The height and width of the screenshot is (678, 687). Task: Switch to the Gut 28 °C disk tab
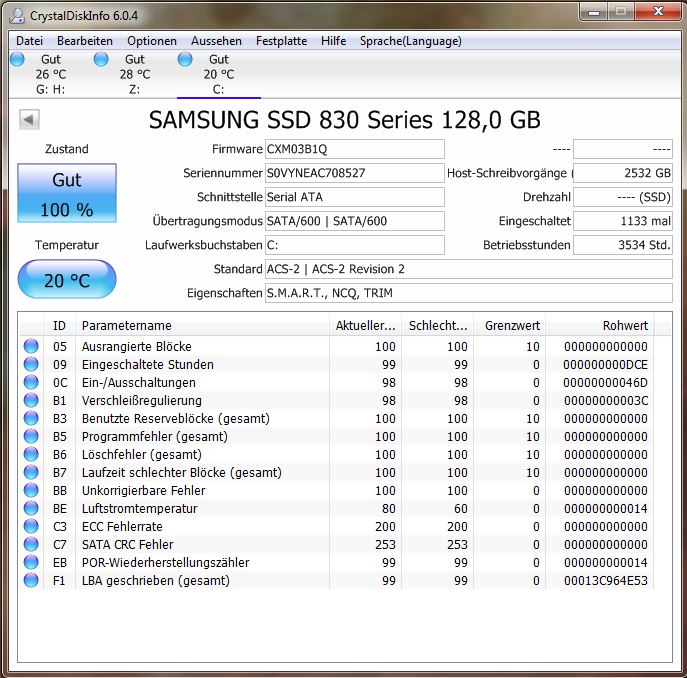pyautogui.click(x=135, y=74)
